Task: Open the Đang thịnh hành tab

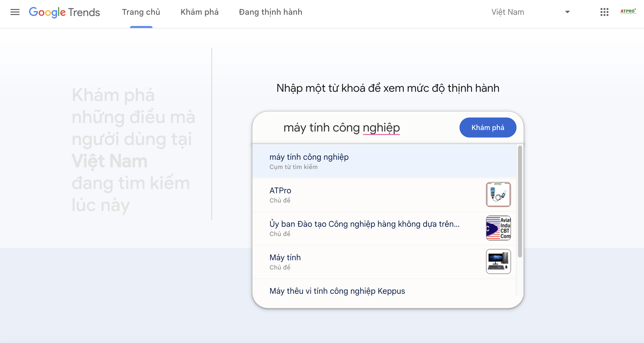Action: coord(270,12)
